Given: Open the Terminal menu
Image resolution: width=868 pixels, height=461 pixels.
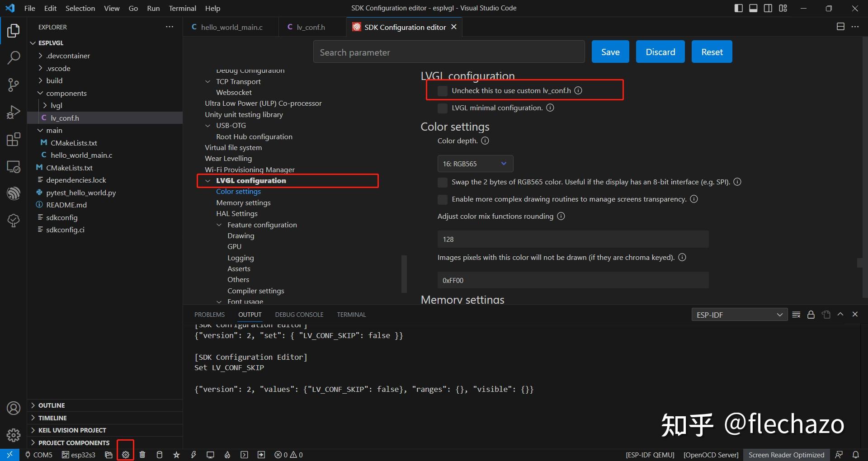Looking at the screenshot, I should (x=183, y=8).
